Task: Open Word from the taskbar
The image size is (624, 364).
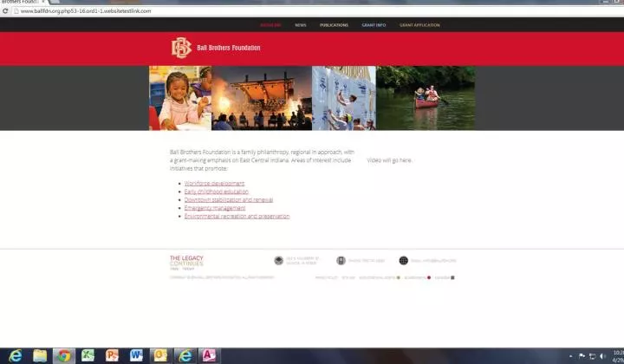Action: [x=136, y=355]
